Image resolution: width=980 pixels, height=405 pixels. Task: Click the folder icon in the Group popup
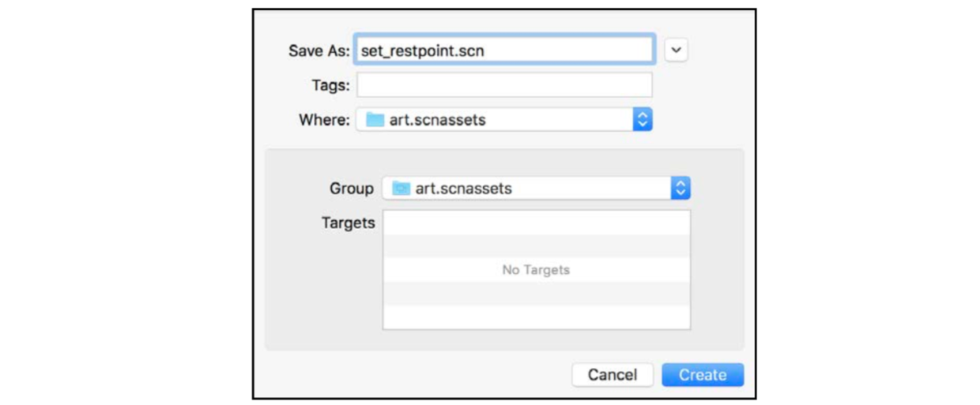tap(401, 189)
